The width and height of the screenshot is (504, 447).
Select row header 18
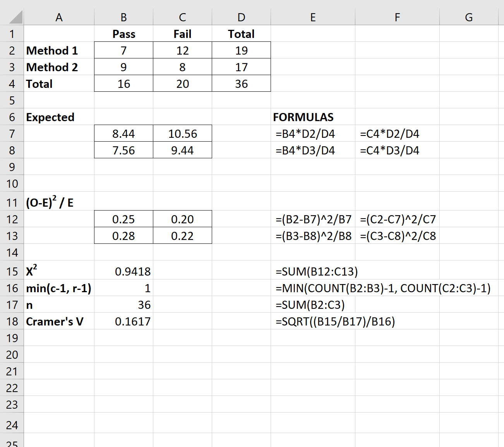tap(12, 321)
